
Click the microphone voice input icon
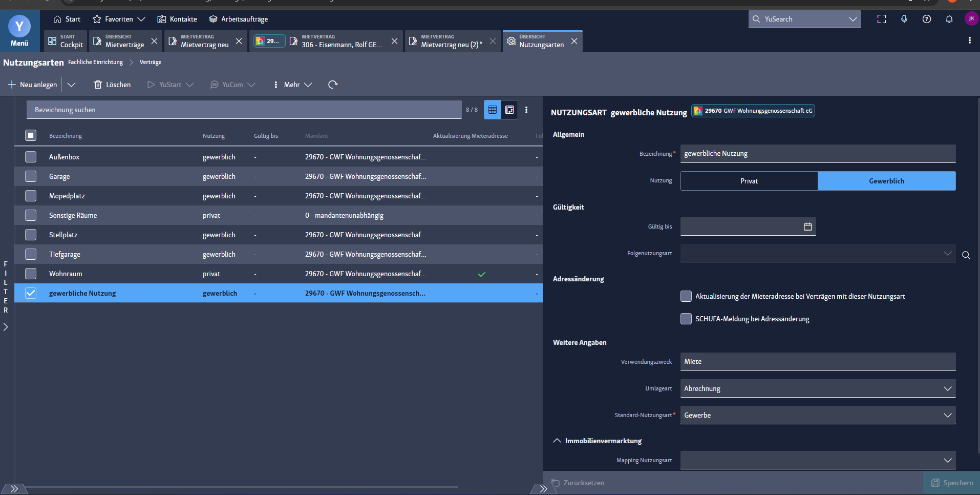coord(904,19)
